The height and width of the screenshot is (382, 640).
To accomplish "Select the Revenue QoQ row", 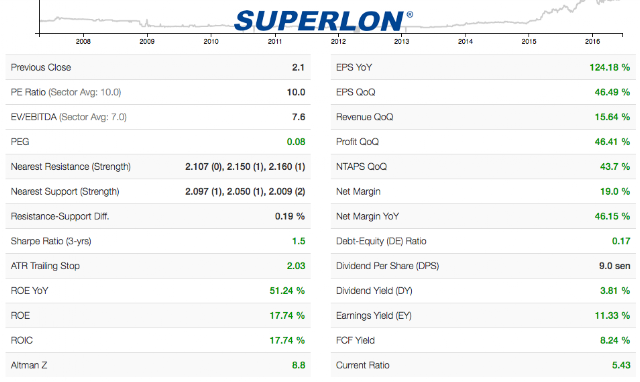I will (483, 117).
